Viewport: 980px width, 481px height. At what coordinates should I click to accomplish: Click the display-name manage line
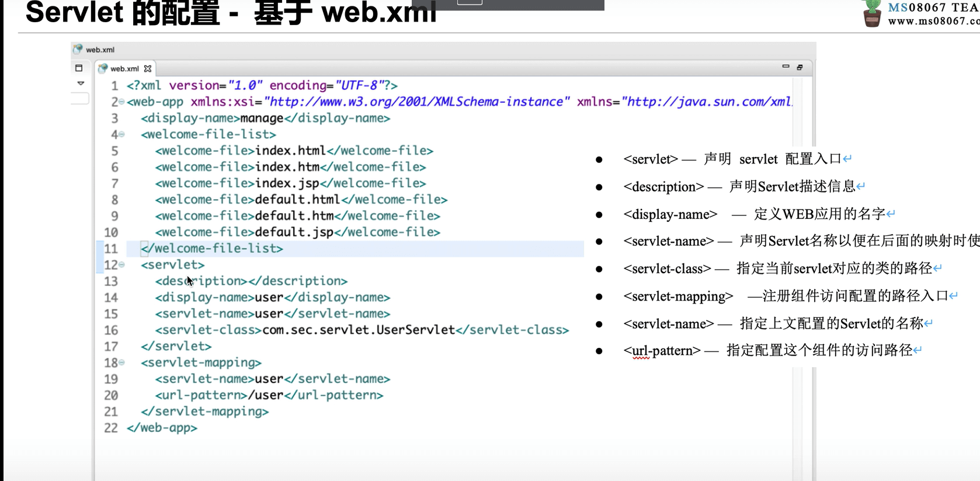click(x=265, y=118)
